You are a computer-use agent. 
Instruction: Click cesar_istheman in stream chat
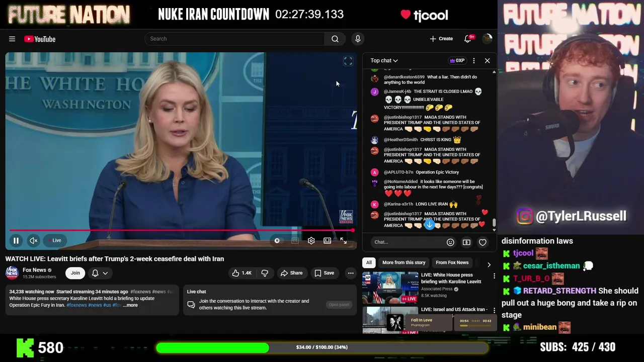(x=551, y=266)
